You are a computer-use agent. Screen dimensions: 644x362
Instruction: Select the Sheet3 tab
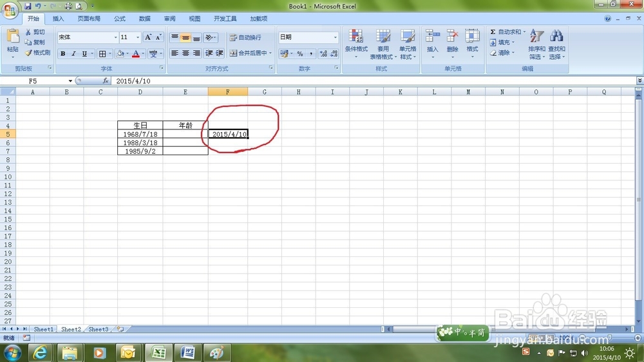98,329
